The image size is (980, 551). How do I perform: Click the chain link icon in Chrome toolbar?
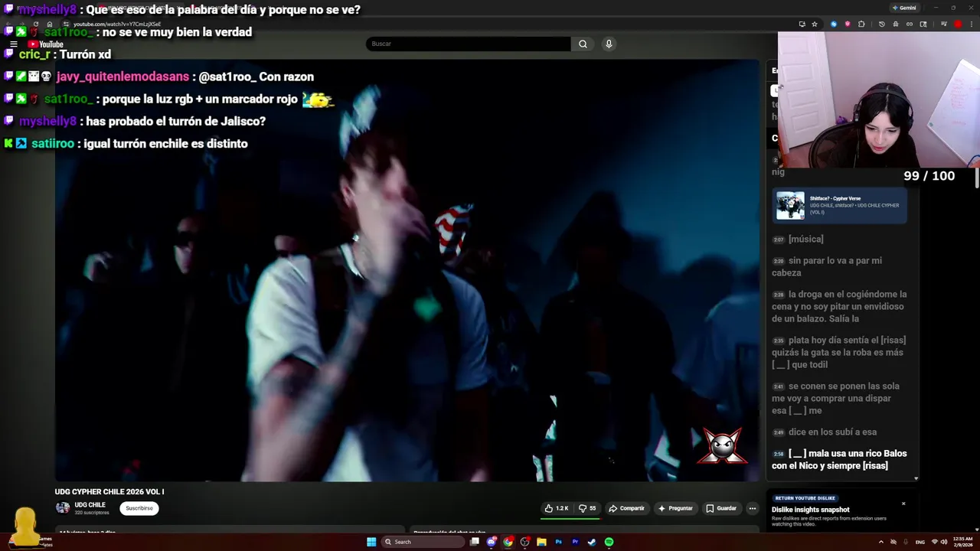910,24
